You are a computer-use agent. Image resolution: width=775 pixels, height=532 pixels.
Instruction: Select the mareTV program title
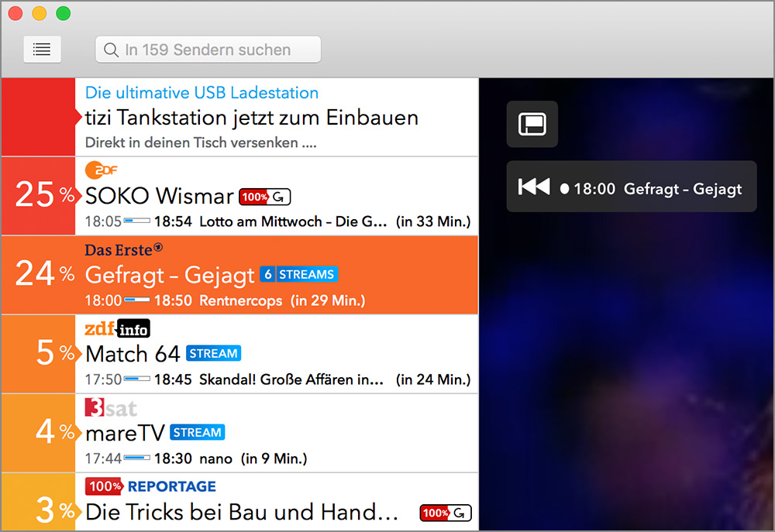125,433
